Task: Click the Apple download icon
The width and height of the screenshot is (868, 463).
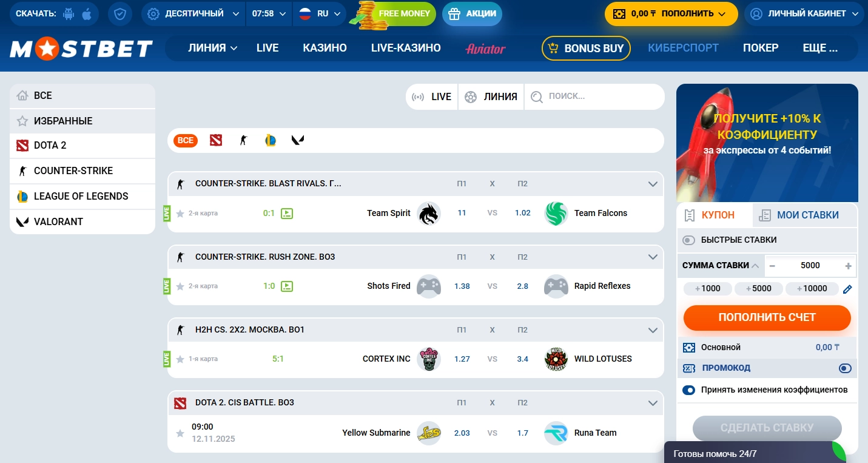Action: coord(87,13)
